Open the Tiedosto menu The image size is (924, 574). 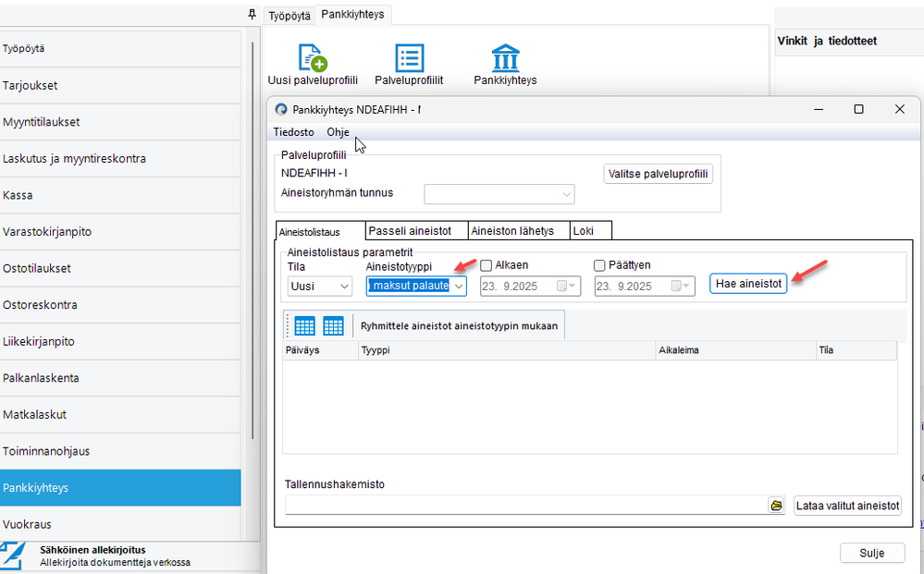293,132
